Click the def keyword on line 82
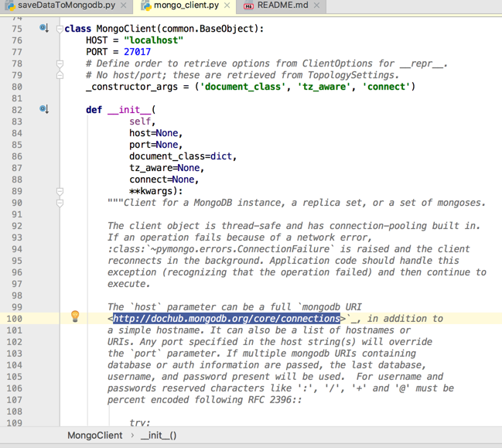 click(x=94, y=110)
